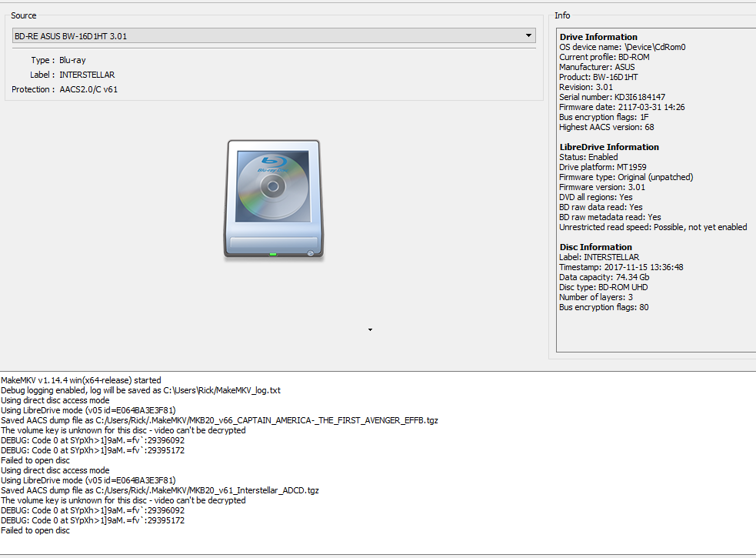756x558 pixels.
Task: Select 'Drive platform: MT1959' line
Action: click(603, 167)
